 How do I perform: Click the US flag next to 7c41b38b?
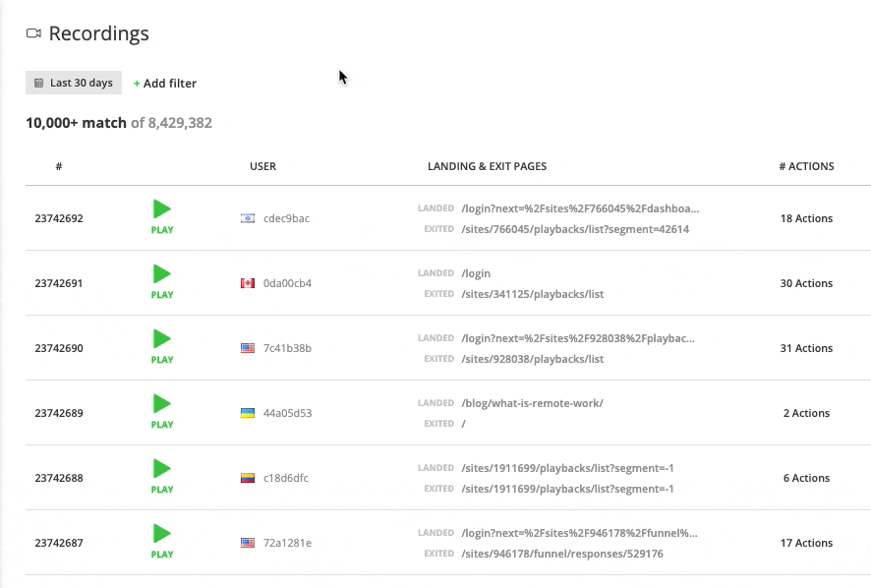248,348
